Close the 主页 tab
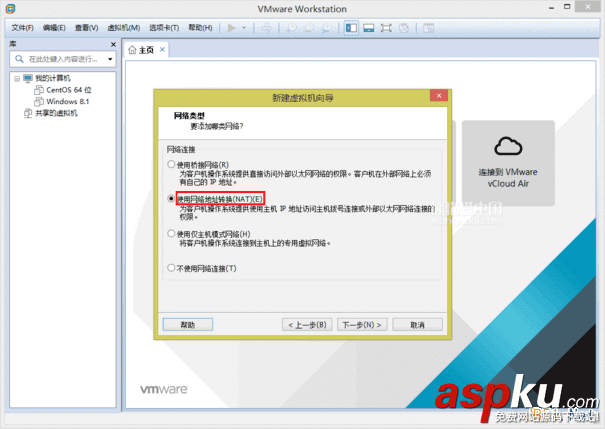The height and width of the screenshot is (429, 605). [162, 49]
